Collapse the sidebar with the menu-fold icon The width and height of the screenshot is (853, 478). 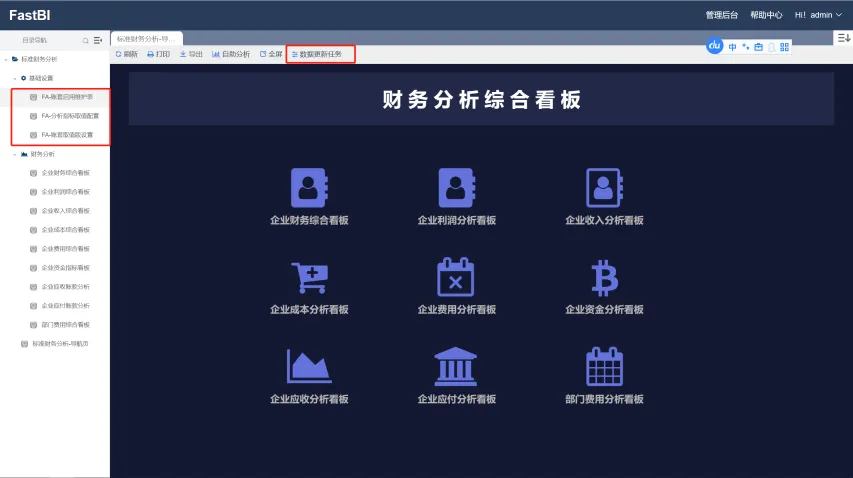tap(98, 40)
